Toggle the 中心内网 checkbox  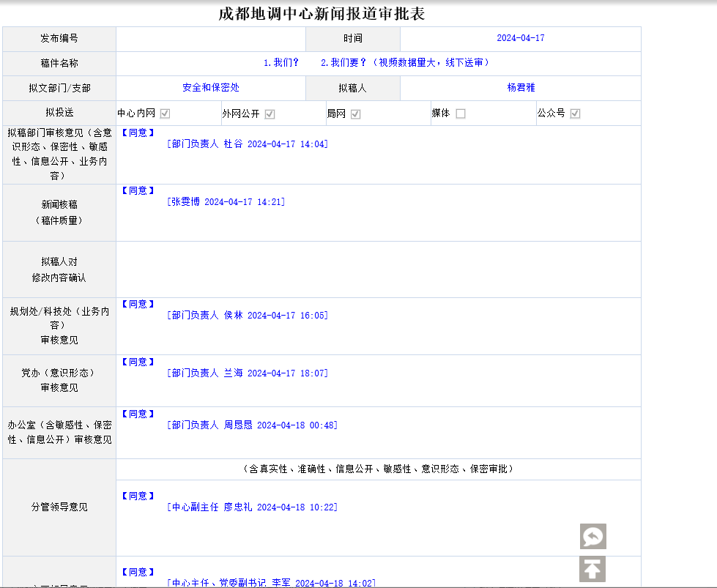click(x=166, y=113)
